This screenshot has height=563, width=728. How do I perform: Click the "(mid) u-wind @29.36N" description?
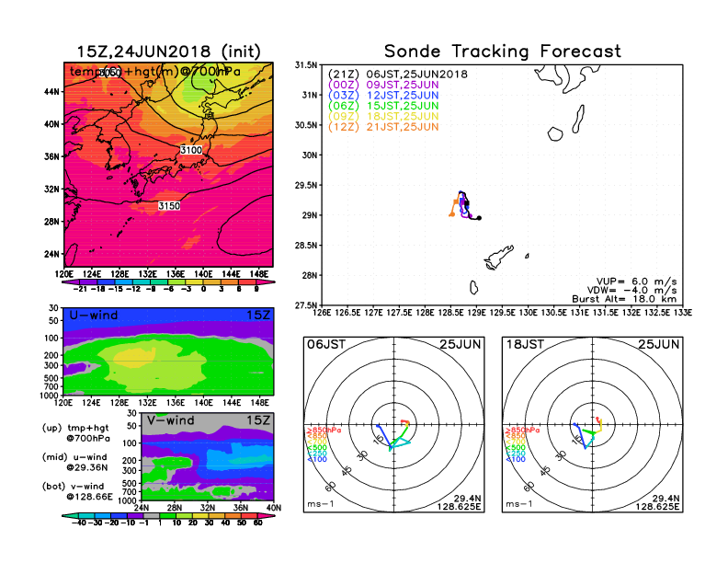74,462
